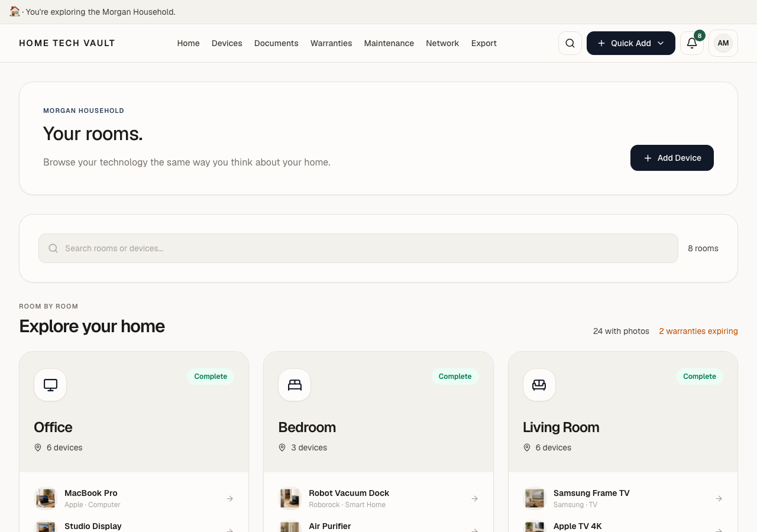757x532 pixels.
Task: Open the MacBook Pro thumbnail
Action: click(x=46, y=498)
